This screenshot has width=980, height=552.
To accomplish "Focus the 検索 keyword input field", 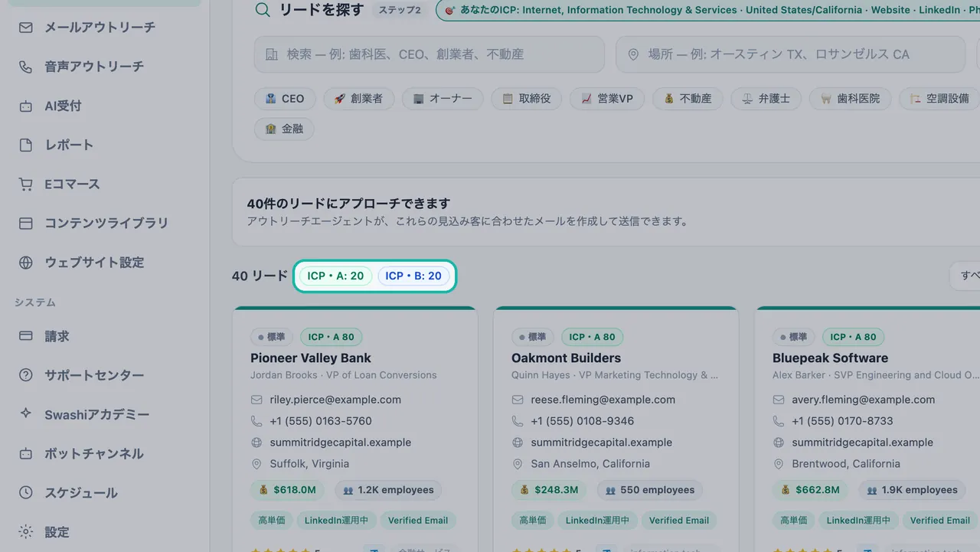I will click(429, 54).
